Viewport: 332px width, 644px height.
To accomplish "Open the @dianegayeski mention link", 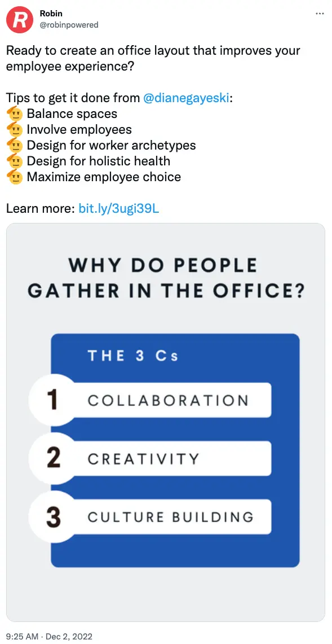I will click(x=186, y=98).
